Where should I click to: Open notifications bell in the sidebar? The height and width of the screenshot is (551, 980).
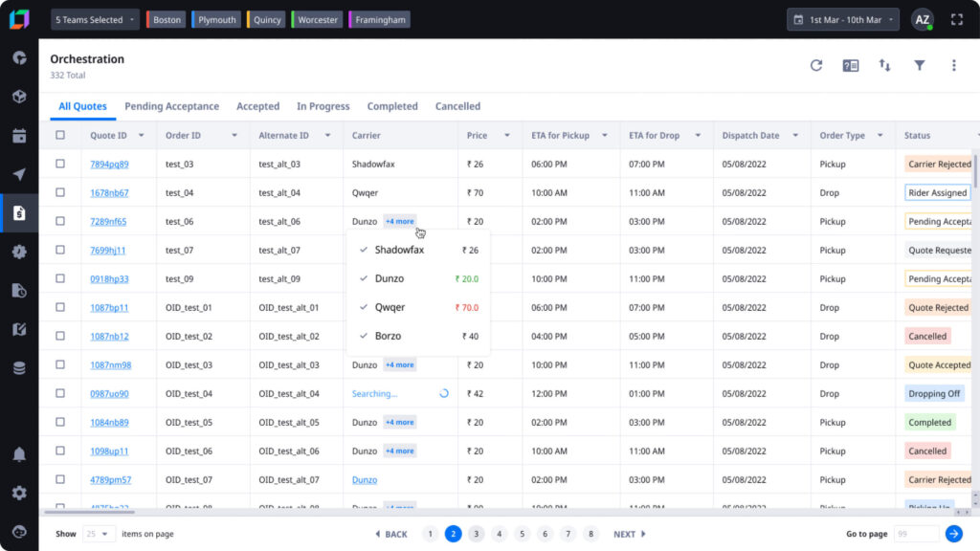coord(19,454)
